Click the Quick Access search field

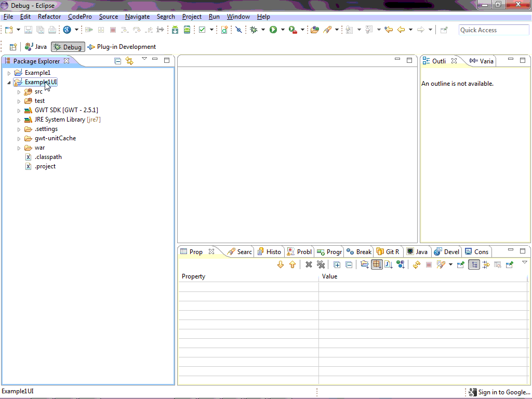494,30
